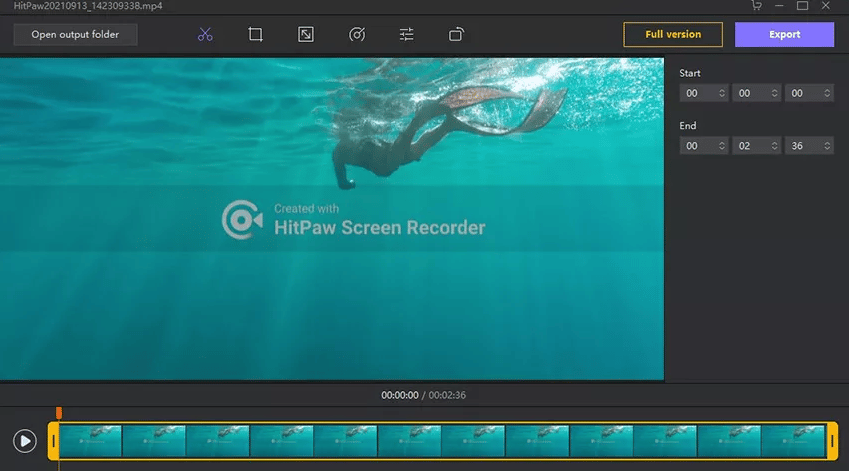This screenshot has width=849, height=471.
Task: Maximize the window
Action: pyautogui.click(x=802, y=5)
